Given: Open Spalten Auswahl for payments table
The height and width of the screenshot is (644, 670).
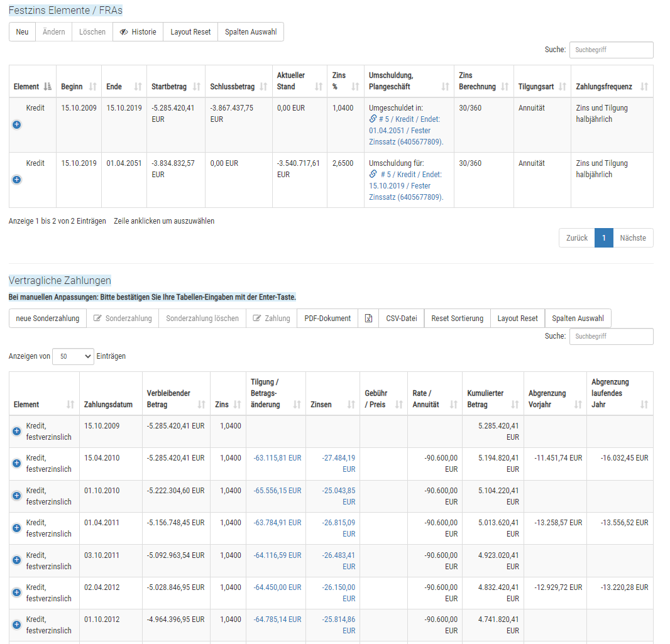Looking at the screenshot, I should coord(578,319).
